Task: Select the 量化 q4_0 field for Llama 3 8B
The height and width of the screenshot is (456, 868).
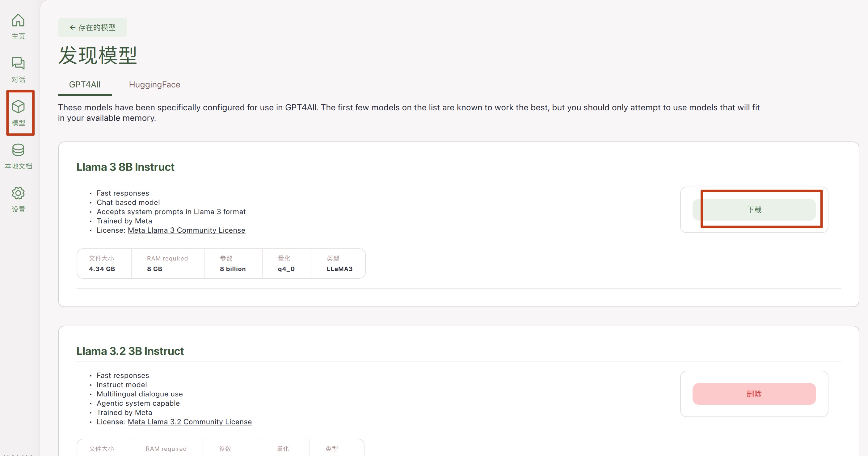Action: [286, 264]
